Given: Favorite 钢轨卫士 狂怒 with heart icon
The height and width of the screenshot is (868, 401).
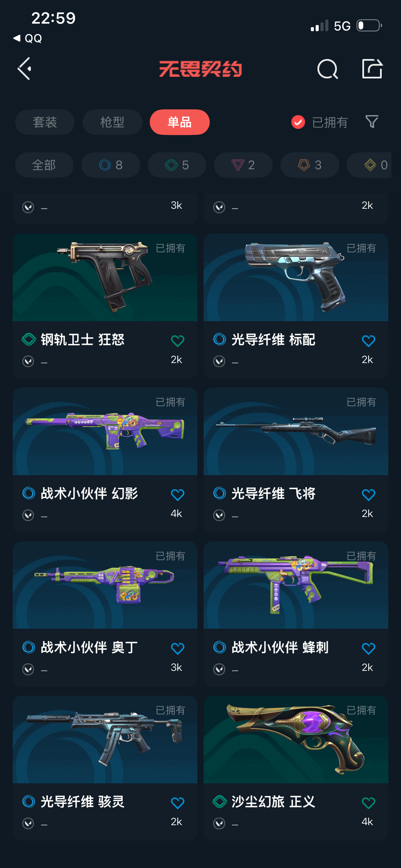Looking at the screenshot, I should (177, 341).
